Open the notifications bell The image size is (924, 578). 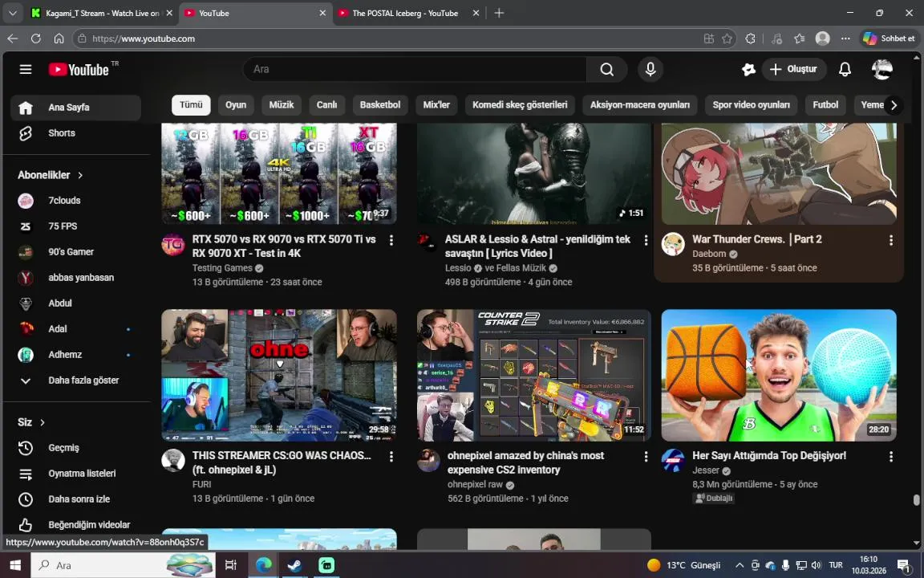click(845, 70)
